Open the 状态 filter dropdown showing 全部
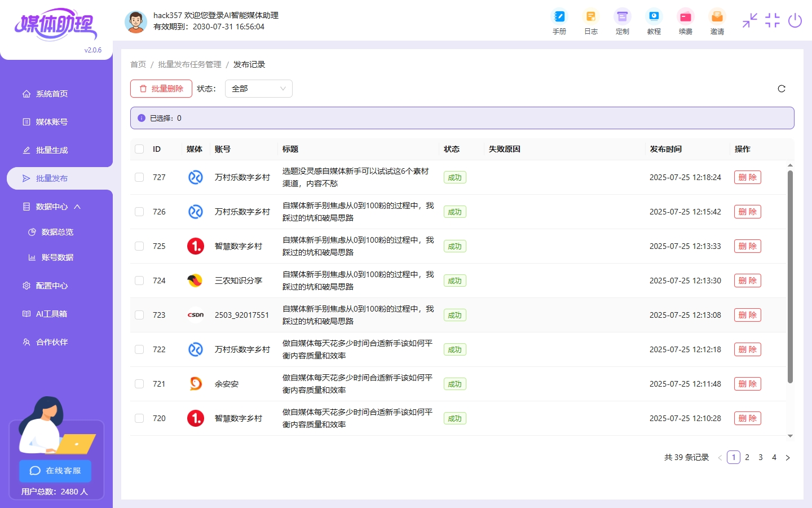 tap(258, 89)
